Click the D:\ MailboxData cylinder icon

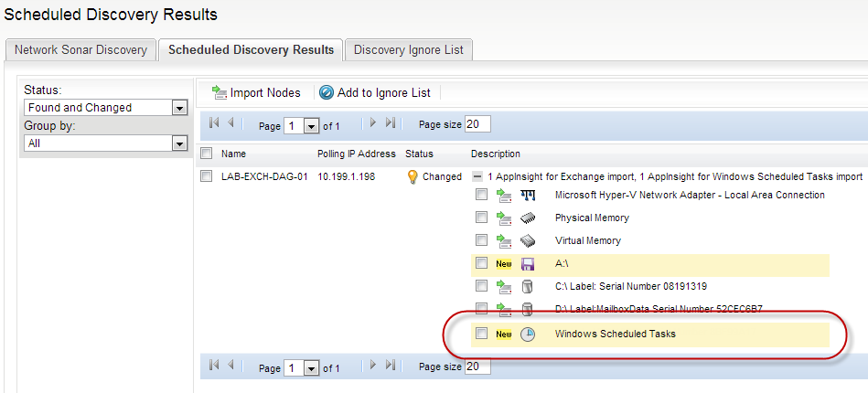click(528, 310)
